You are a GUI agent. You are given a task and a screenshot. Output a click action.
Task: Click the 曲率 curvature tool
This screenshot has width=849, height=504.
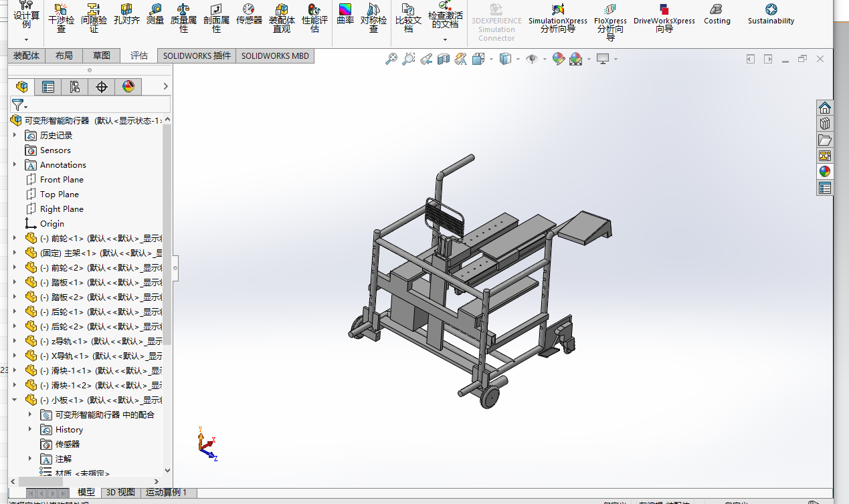pos(345,15)
